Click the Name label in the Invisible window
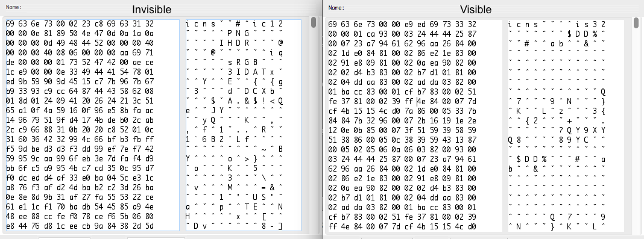 point(13,7)
